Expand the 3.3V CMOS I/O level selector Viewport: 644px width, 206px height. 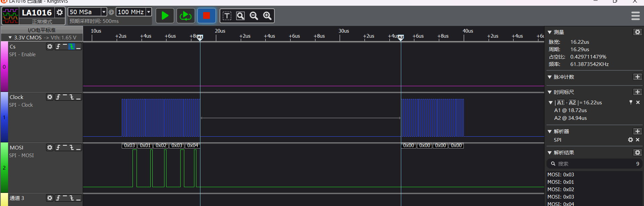(x=10, y=38)
